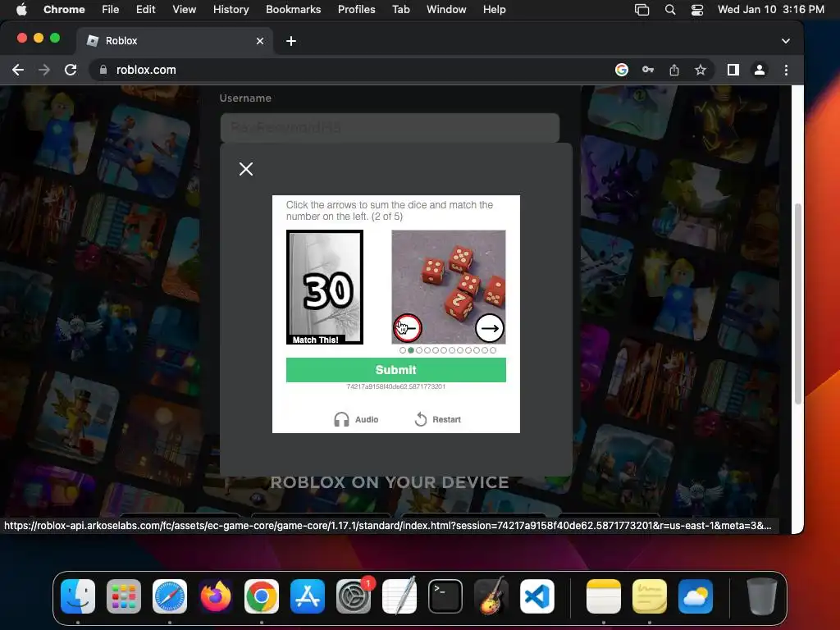Image resolution: width=840 pixels, height=630 pixels.
Task: Share this page from the address bar
Action: pyautogui.click(x=674, y=70)
